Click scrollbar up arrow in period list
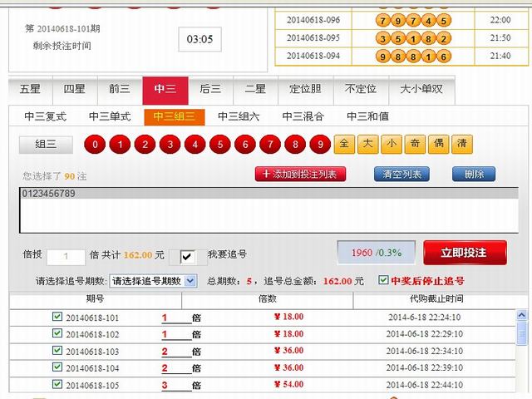Screen dimensions: 532x399 coord(522,316)
